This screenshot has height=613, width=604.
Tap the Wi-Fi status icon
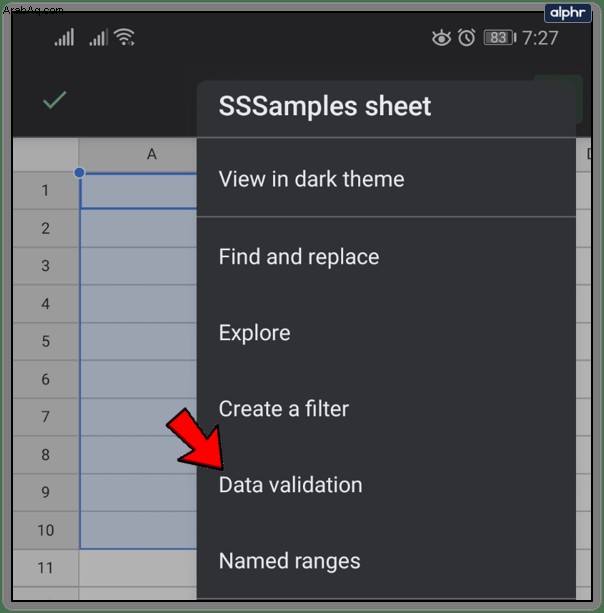tap(125, 38)
